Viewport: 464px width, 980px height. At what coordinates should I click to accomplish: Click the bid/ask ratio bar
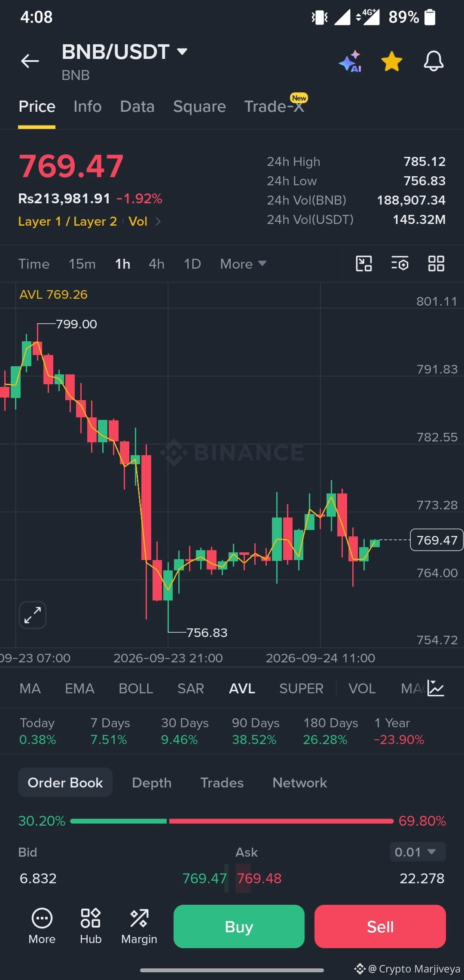232,821
